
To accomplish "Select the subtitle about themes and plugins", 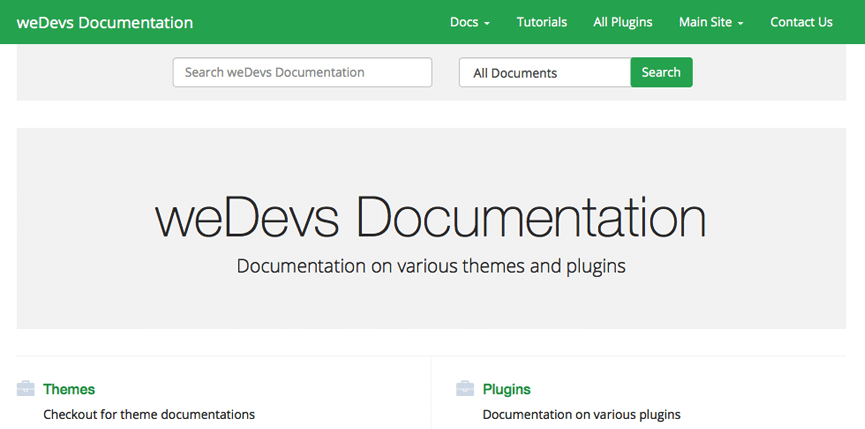I will pos(431,266).
